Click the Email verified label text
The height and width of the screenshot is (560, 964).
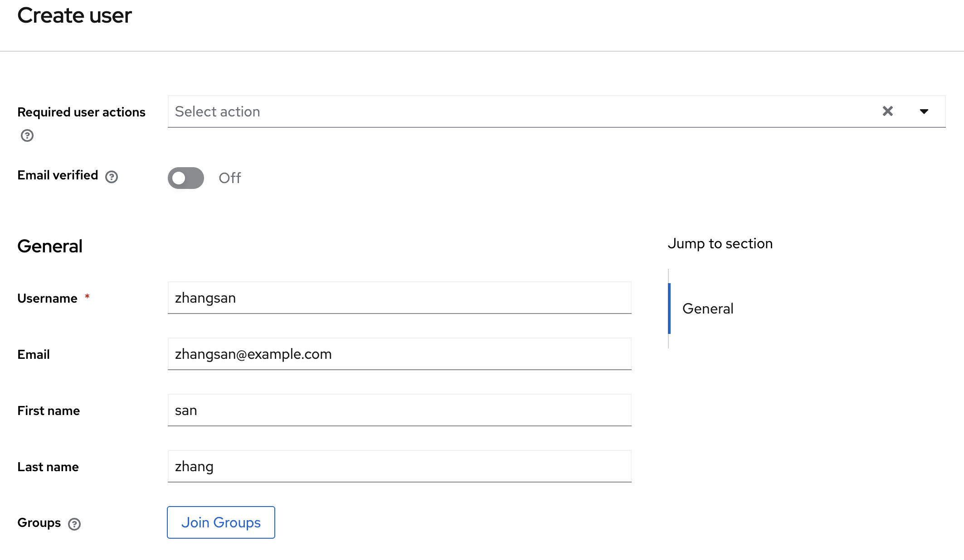(58, 175)
